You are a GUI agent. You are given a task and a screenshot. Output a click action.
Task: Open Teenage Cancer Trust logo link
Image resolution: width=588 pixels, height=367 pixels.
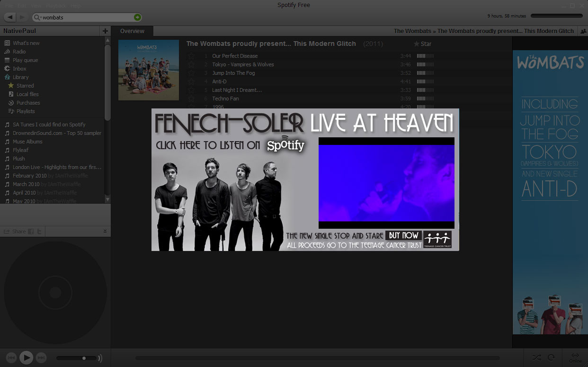click(437, 239)
